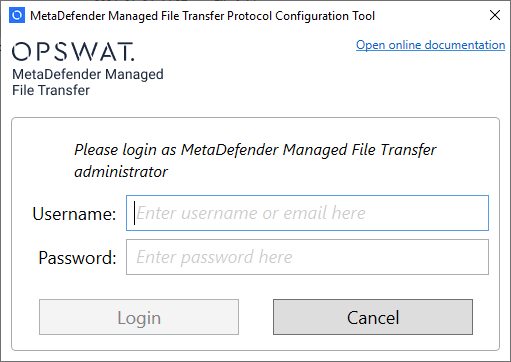Screen dimensions: 511x362
Task: Click the OPSWAT logo
Action: 73,52
